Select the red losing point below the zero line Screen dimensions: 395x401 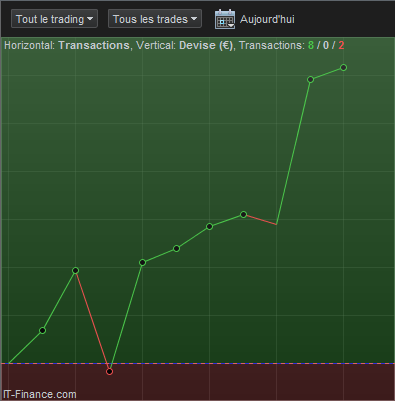pyautogui.click(x=109, y=371)
